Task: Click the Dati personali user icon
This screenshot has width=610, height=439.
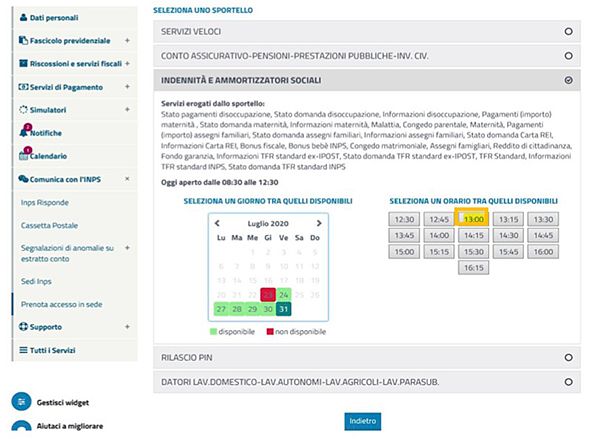Action: 23,18
